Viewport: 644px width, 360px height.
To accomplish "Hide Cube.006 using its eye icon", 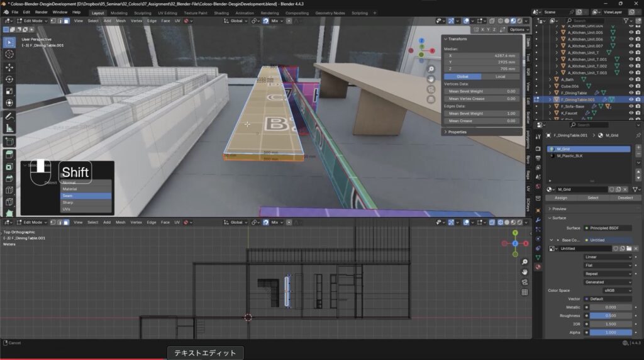I will point(631,86).
